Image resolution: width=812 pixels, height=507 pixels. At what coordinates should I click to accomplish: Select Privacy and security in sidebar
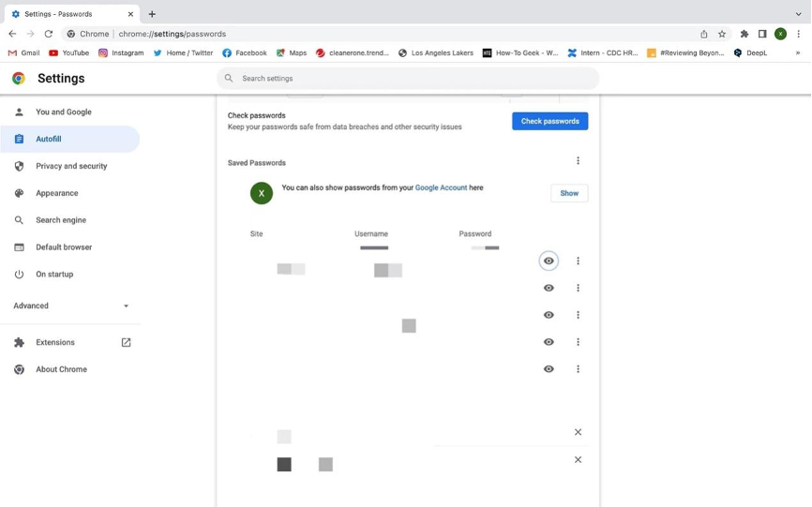pyautogui.click(x=71, y=166)
